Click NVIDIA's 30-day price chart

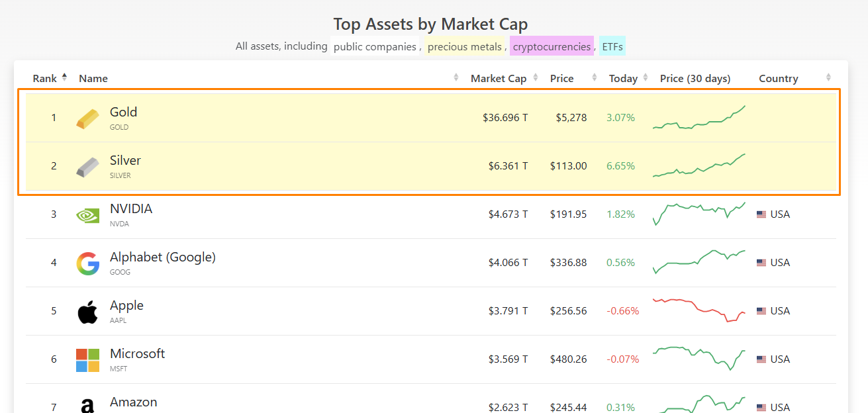[699, 214]
